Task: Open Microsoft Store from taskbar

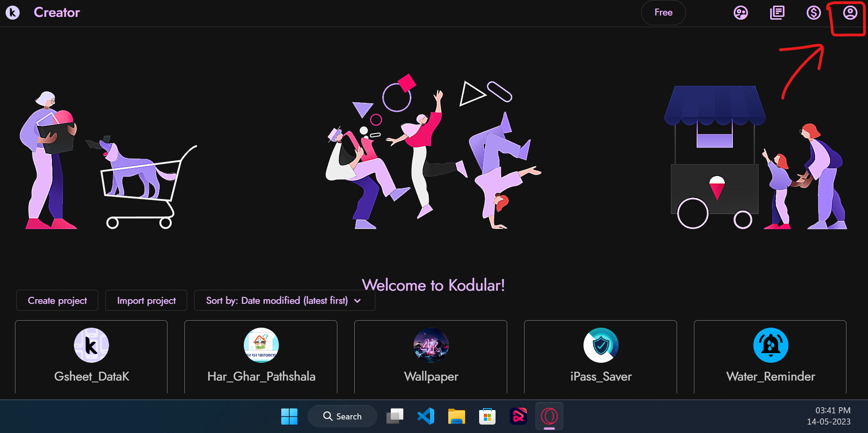Action: [487, 416]
